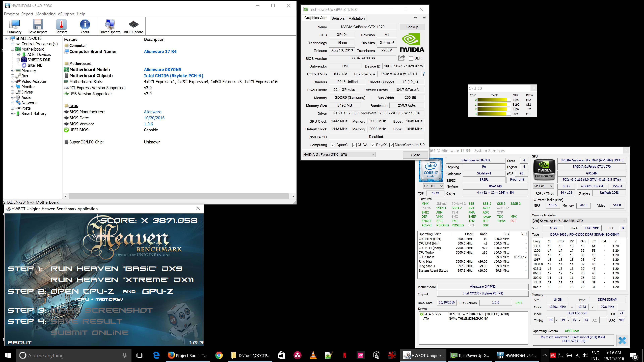Open Microsoft Edge from the taskbar
This screenshot has height=362, width=644.
156,355
